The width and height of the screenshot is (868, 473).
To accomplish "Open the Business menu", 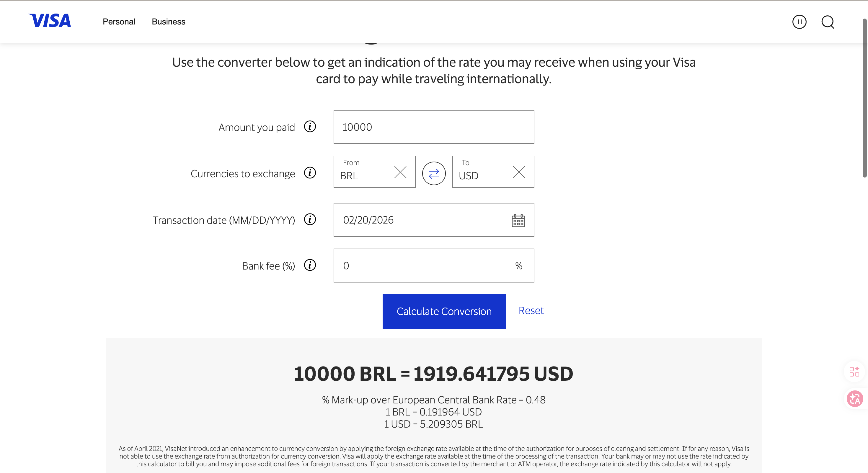I will click(x=169, y=22).
